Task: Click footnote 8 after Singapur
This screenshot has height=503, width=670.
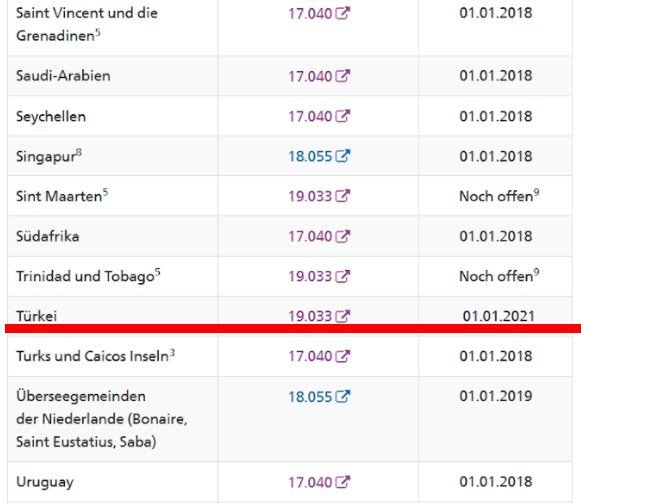Action: [x=79, y=152]
